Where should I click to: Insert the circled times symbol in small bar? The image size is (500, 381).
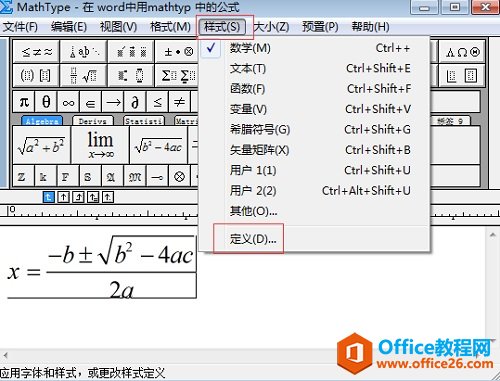point(179,176)
